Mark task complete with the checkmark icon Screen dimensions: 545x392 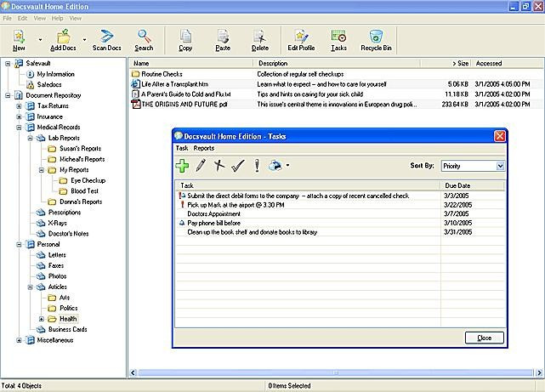(238, 166)
